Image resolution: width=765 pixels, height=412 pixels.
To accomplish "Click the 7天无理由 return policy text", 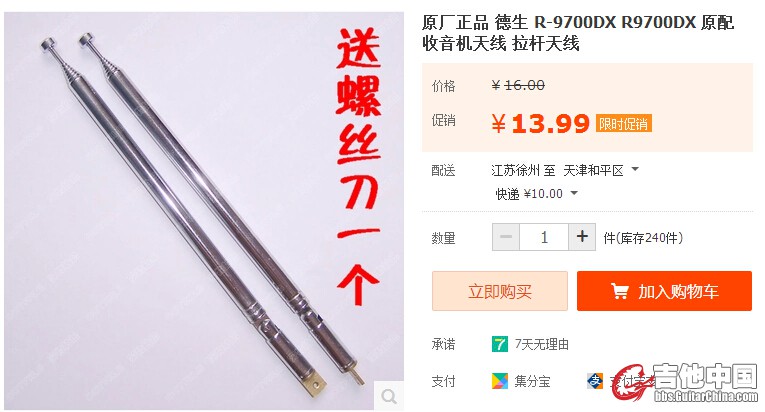I will tap(542, 344).
